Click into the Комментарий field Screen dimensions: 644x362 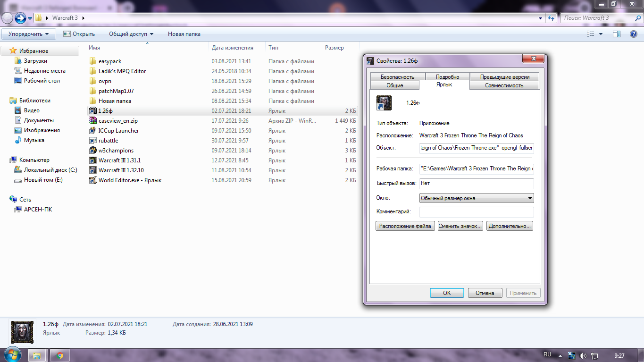click(477, 212)
